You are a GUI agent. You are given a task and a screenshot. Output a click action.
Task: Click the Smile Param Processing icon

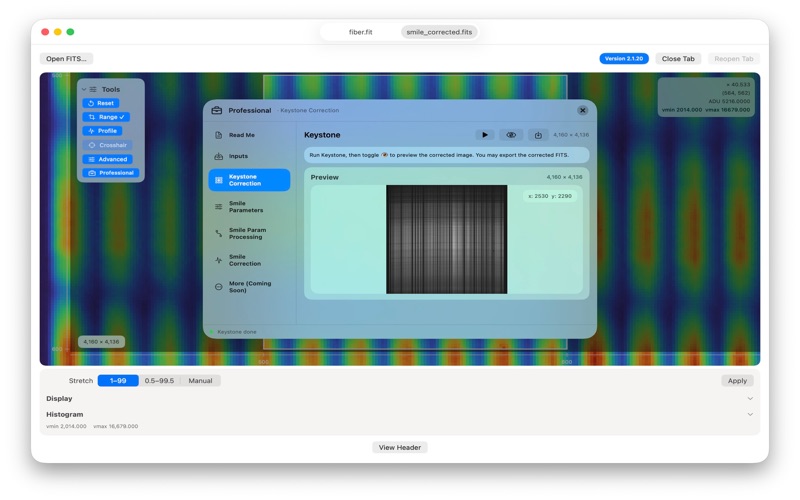218,233
